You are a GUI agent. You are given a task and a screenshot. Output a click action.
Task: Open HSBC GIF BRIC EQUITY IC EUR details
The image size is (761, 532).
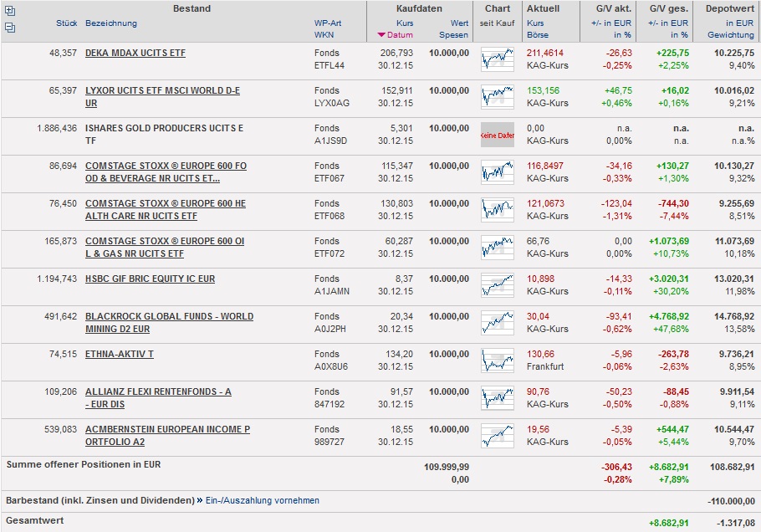150,279
